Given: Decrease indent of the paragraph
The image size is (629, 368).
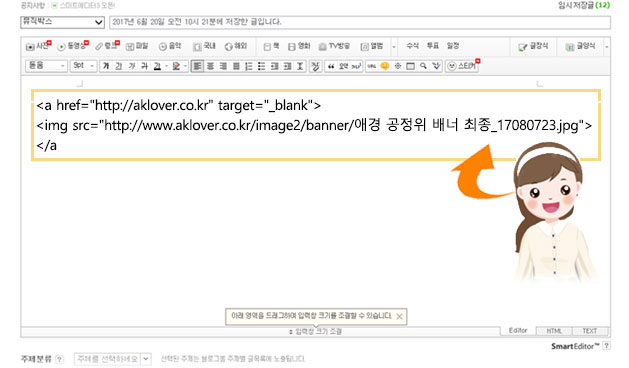Looking at the screenshot, I should click(274, 66).
